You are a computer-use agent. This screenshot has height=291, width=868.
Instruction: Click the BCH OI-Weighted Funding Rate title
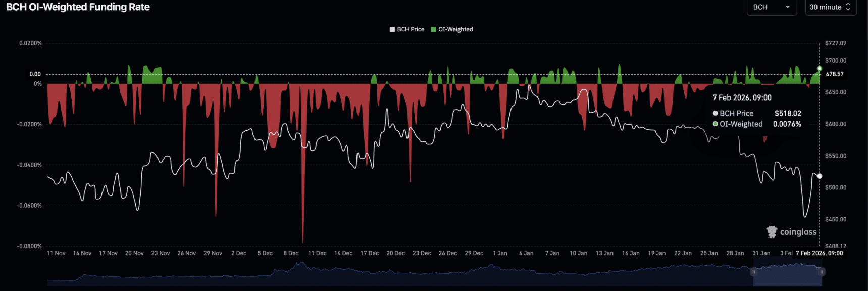point(78,7)
